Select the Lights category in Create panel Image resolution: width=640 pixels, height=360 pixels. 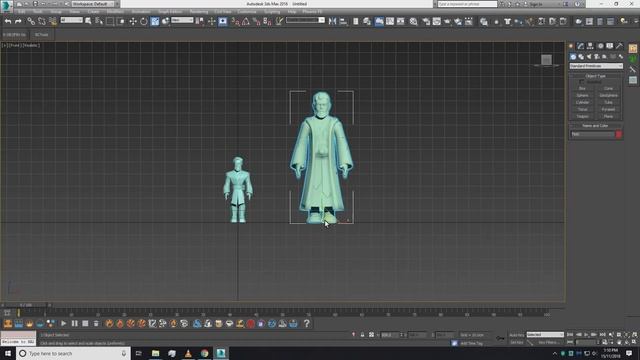click(589, 57)
